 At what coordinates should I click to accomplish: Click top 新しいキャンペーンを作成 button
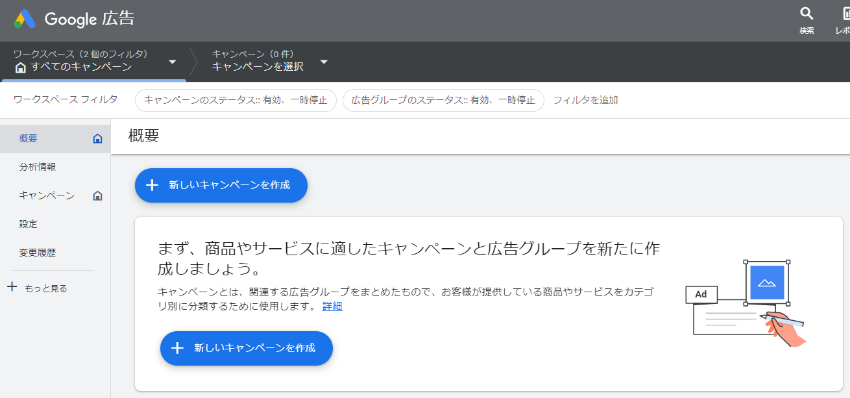tap(221, 185)
